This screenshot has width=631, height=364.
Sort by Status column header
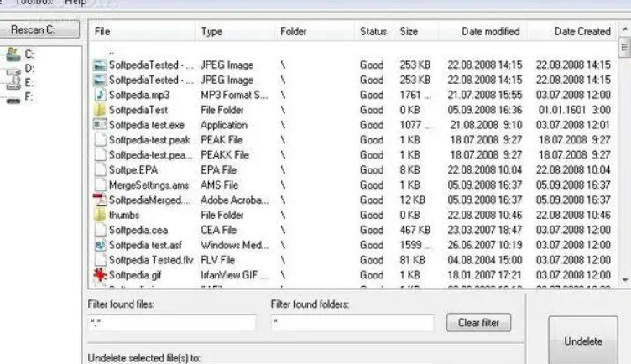point(374,31)
